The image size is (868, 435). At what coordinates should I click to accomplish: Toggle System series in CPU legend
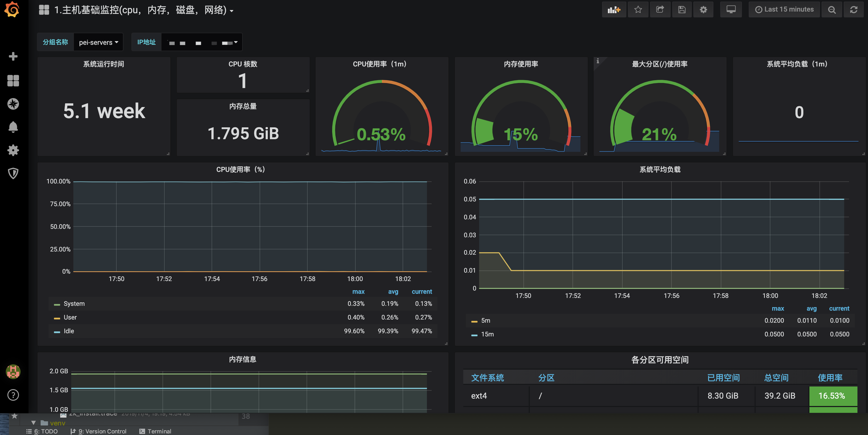click(74, 304)
